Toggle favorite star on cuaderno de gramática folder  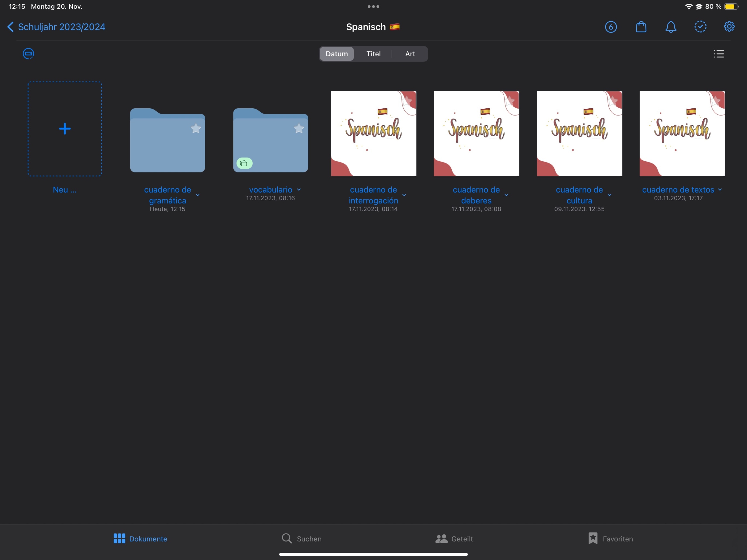point(196,128)
